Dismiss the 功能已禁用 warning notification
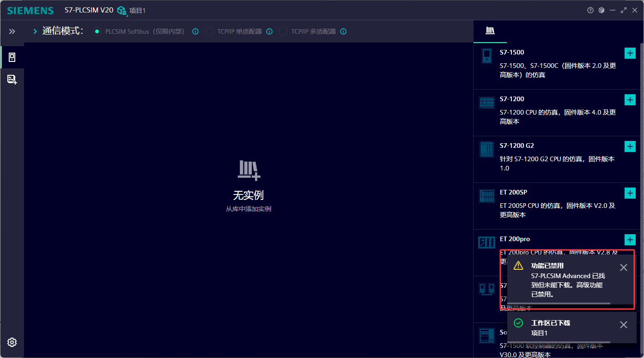The height and width of the screenshot is (358, 644). (x=623, y=267)
